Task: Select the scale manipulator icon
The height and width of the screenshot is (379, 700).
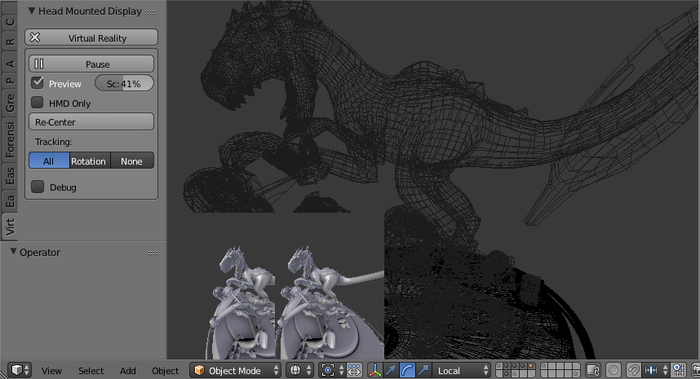Action: 423,370
